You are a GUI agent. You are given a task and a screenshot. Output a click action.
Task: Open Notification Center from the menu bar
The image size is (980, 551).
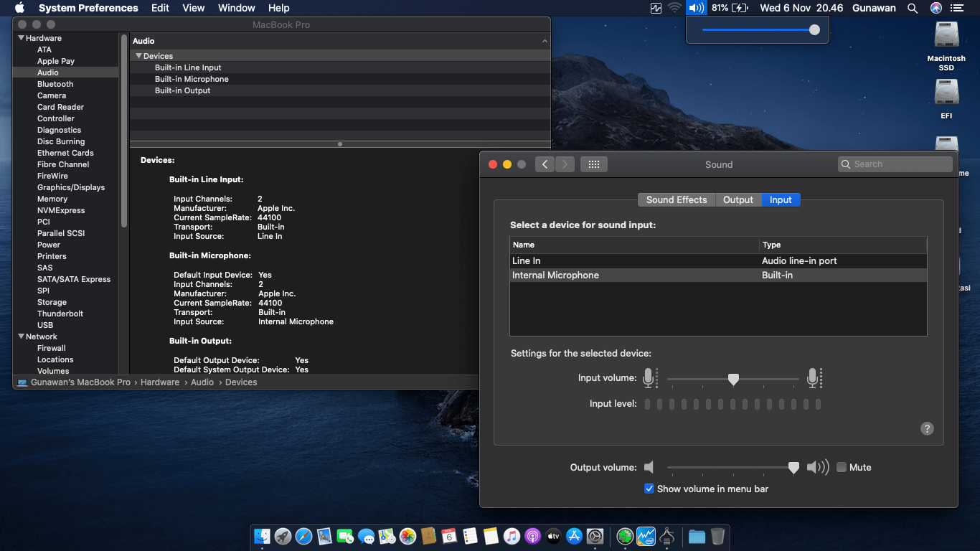[x=956, y=8]
